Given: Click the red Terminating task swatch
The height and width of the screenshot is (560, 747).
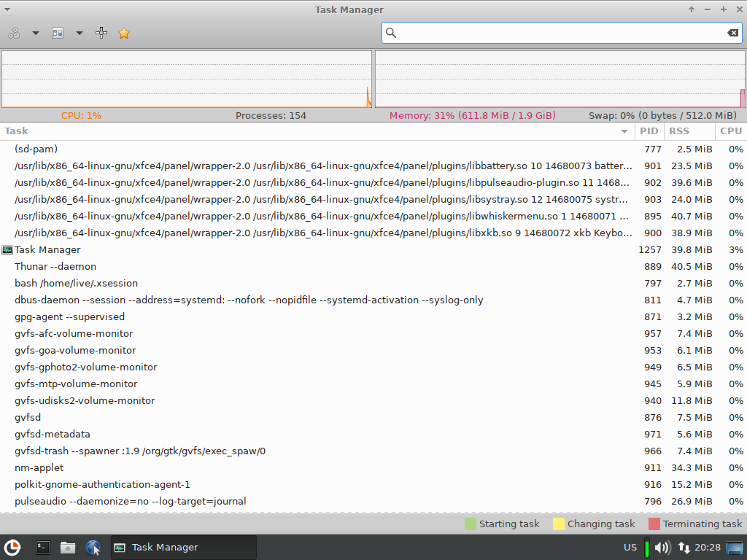Looking at the screenshot, I should click(x=654, y=524).
